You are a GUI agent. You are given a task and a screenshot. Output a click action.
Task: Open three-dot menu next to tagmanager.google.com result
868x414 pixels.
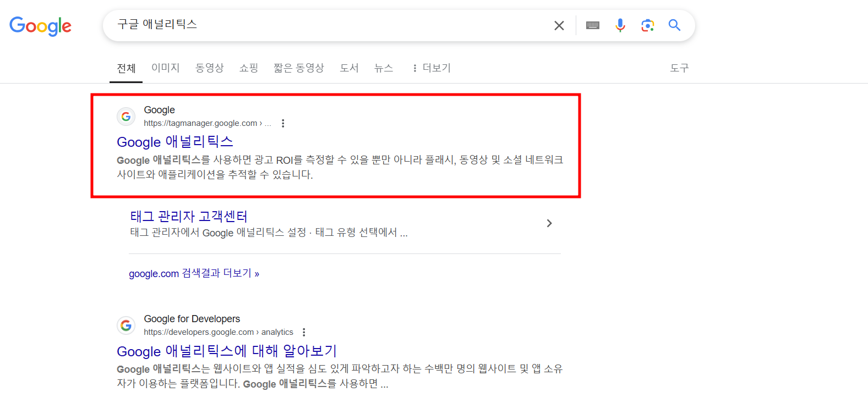pyautogui.click(x=283, y=123)
